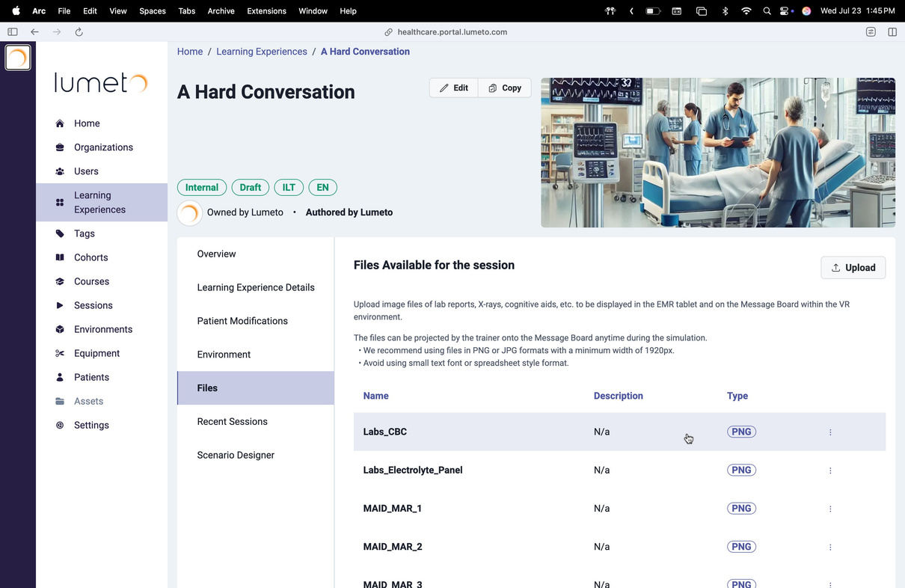The height and width of the screenshot is (588, 905).
Task: Click the Internal status tag
Action: [x=202, y=188]
